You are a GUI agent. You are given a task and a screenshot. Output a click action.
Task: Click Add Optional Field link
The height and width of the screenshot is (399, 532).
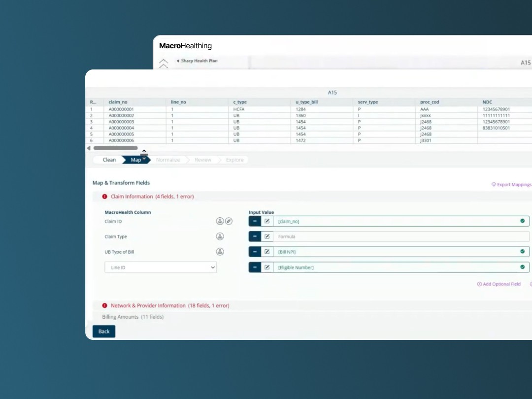[499, 284]
